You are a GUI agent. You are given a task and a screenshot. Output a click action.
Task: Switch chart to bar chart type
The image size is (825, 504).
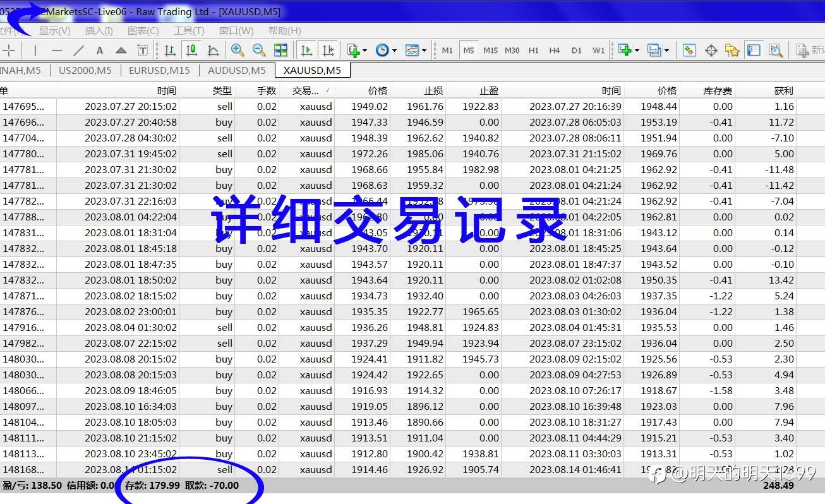tap(170, 51)
